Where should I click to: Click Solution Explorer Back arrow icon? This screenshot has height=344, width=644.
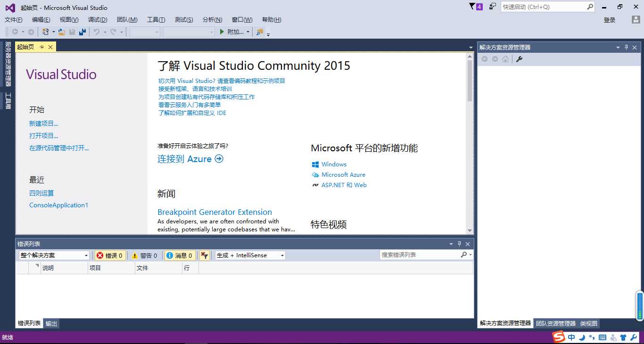click(x=484, y=59)
